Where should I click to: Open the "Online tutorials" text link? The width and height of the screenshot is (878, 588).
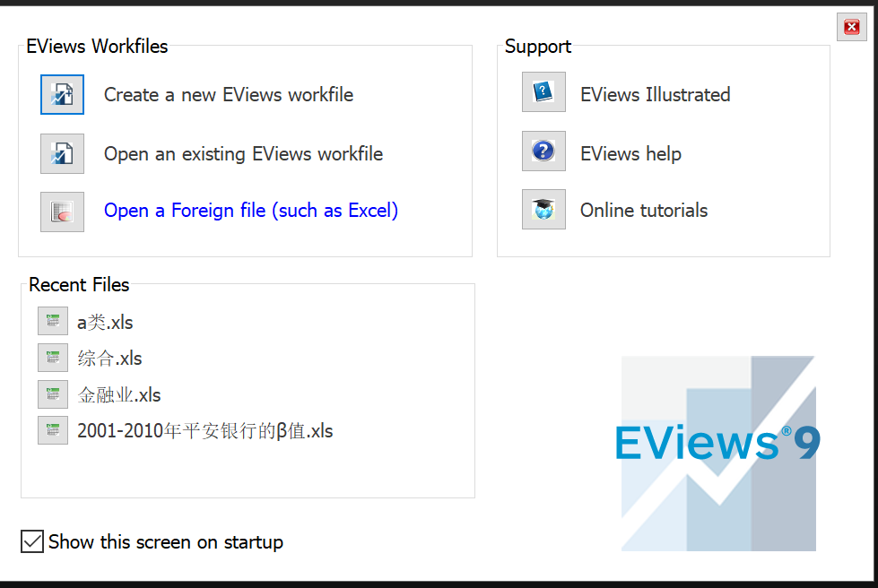click(644, 211)
